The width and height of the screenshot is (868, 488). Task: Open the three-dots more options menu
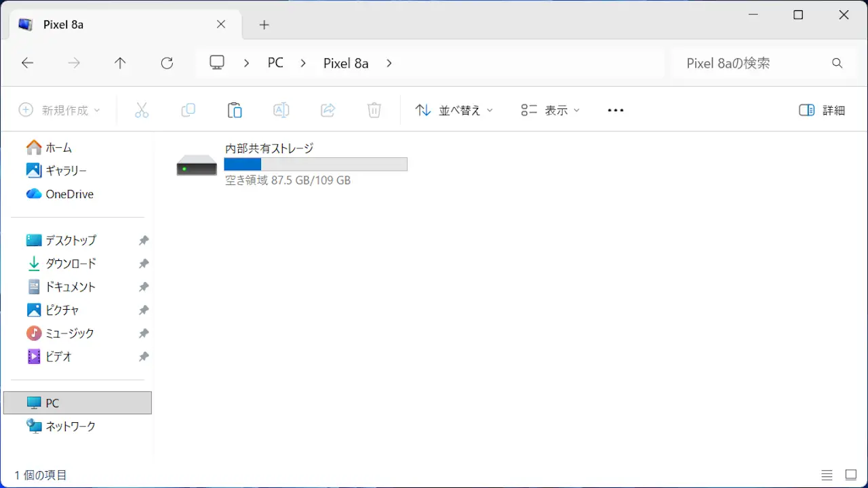[615, 110]
